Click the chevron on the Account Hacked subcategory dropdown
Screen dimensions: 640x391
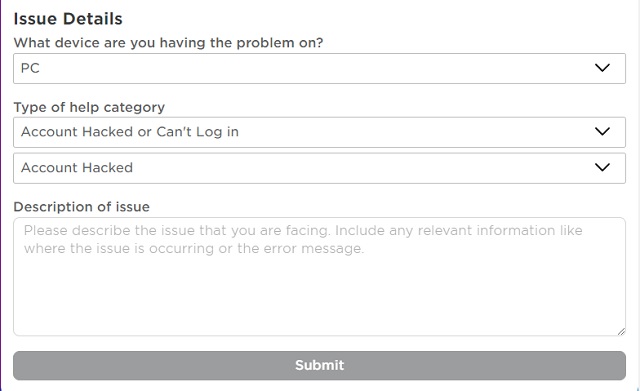(602, 167)
